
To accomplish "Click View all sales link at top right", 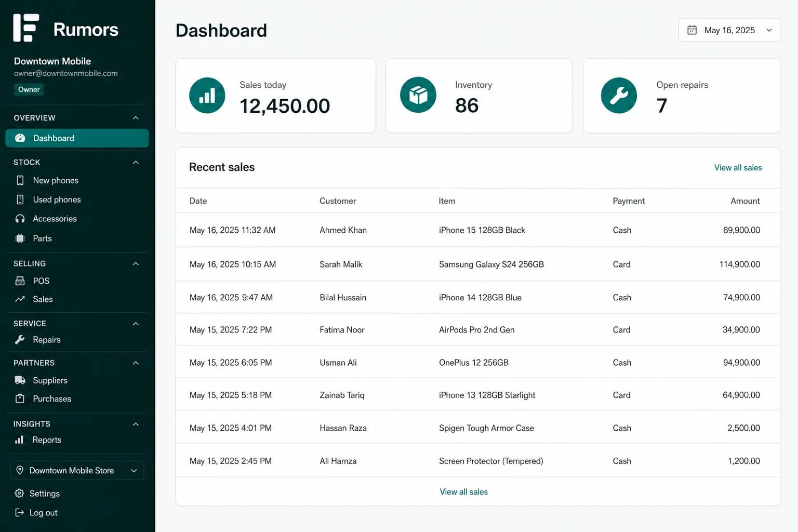I will click(738, 168).
